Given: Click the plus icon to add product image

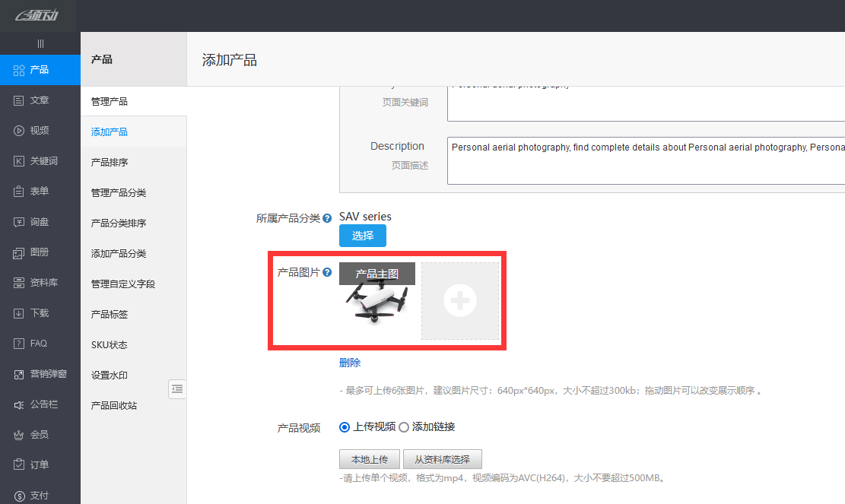Looking at the screenshot, I should pos(459,300).
